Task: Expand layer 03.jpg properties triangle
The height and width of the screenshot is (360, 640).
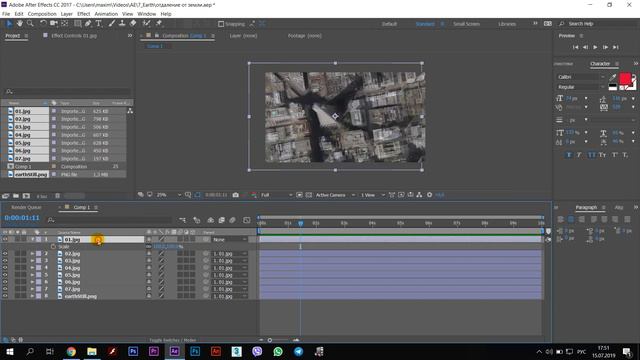Action: pos(32,261)
